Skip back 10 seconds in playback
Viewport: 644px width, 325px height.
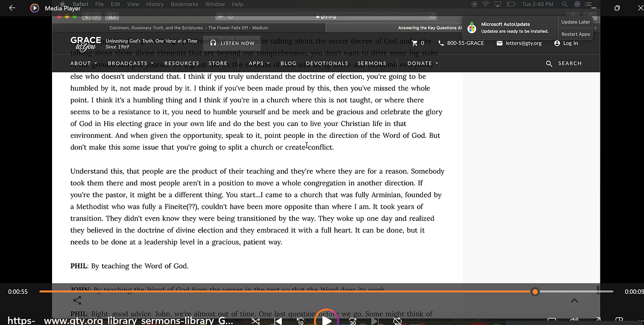[301, 321]
